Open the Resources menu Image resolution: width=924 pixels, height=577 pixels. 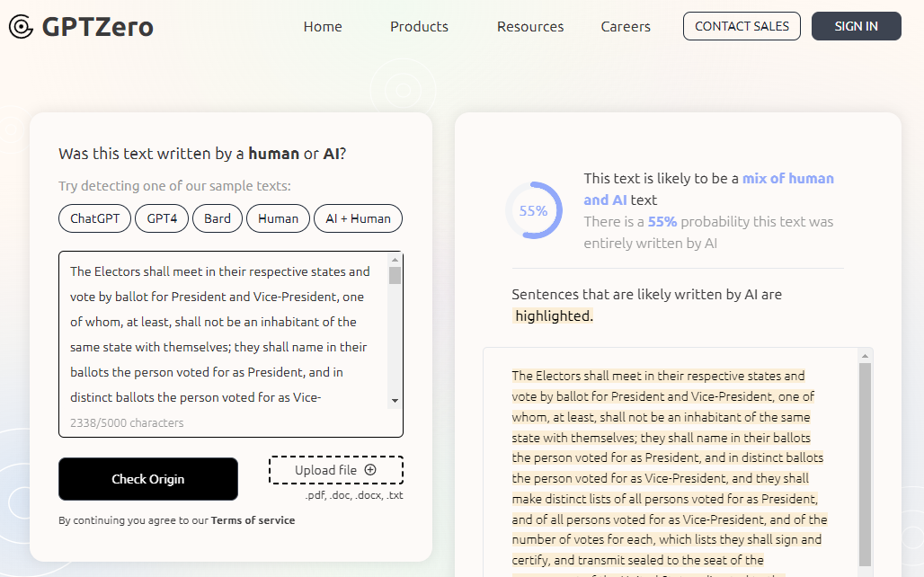tap(529, 27)
